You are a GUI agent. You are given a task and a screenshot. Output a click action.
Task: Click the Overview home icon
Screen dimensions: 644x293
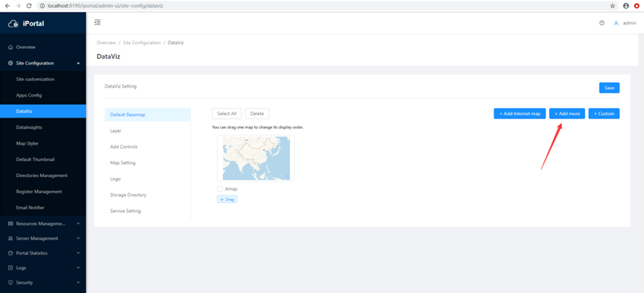click(x=10, y=47)
